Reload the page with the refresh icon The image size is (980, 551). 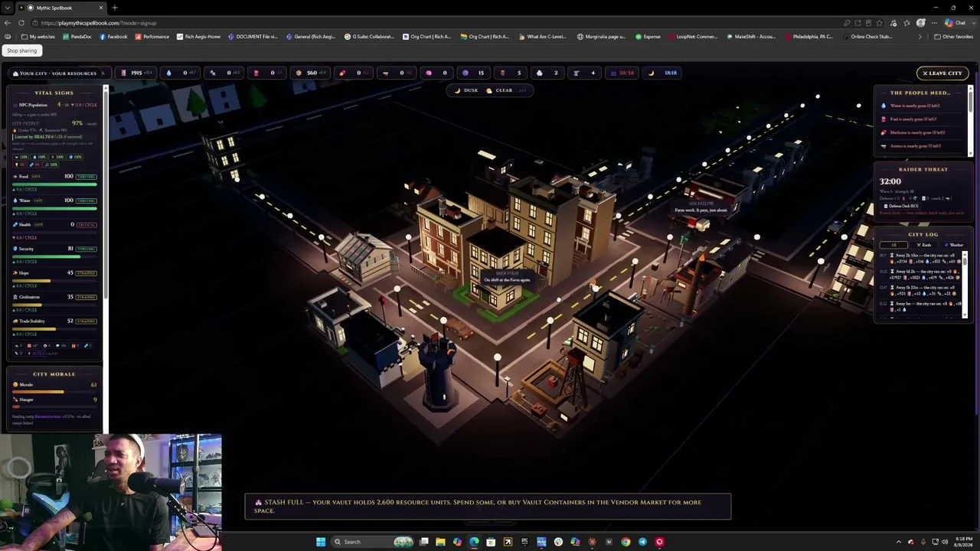point(21,23)
